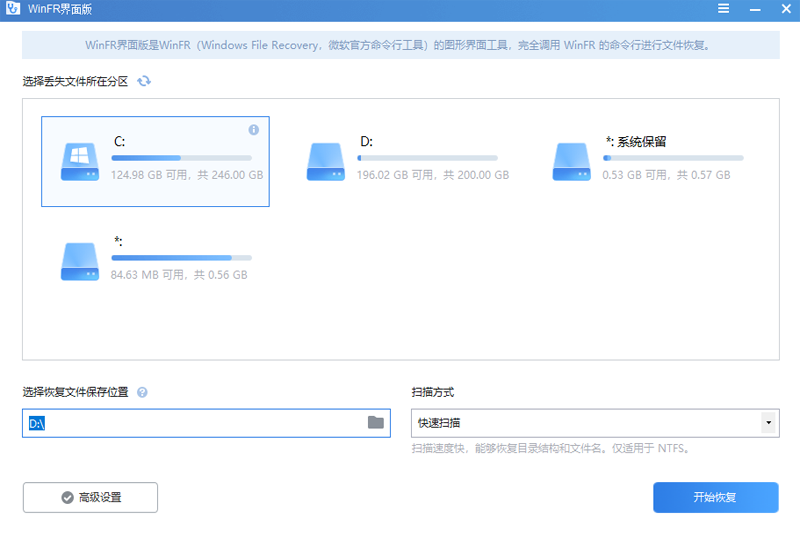This screenshot has height=533, width=800.
Task: Click the scan mode description text below dropdown
Action: click(551, 448)
